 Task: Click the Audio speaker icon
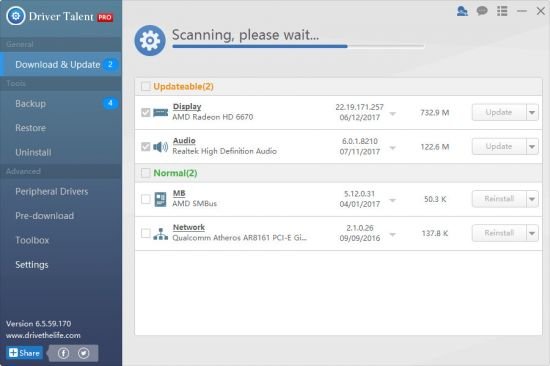[x=161, y=147]
